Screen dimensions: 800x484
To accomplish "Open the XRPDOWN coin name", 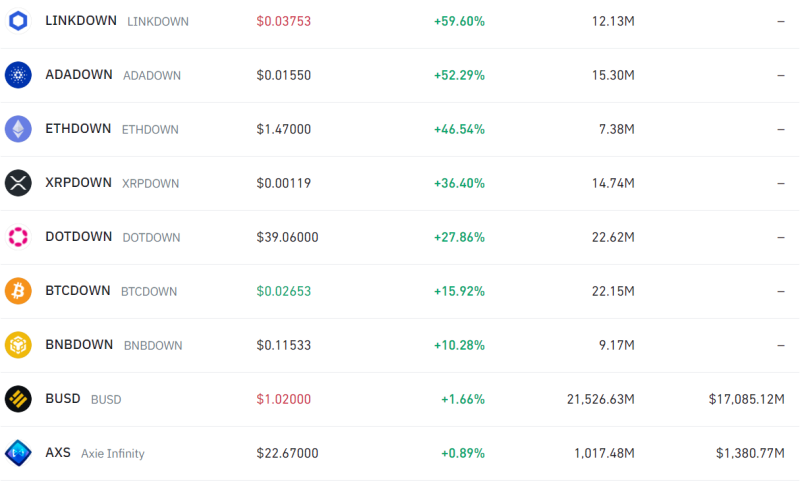I will pos(78,183).
